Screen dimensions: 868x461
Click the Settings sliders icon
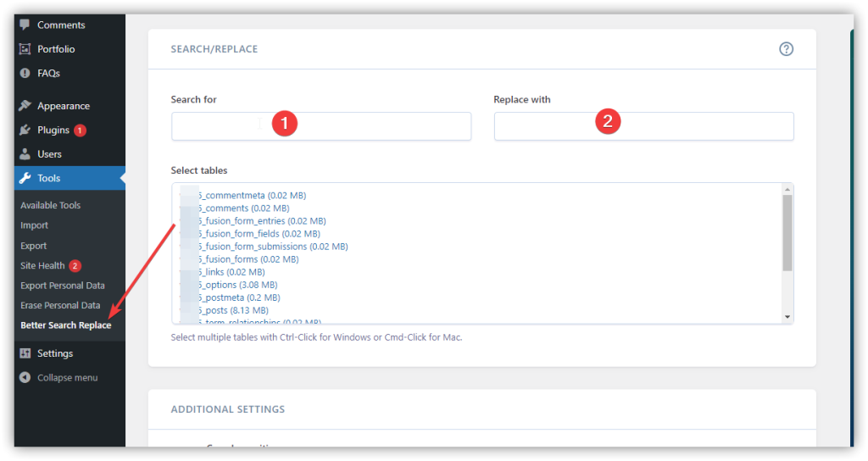pyautogui.click(x=25, y=353)
